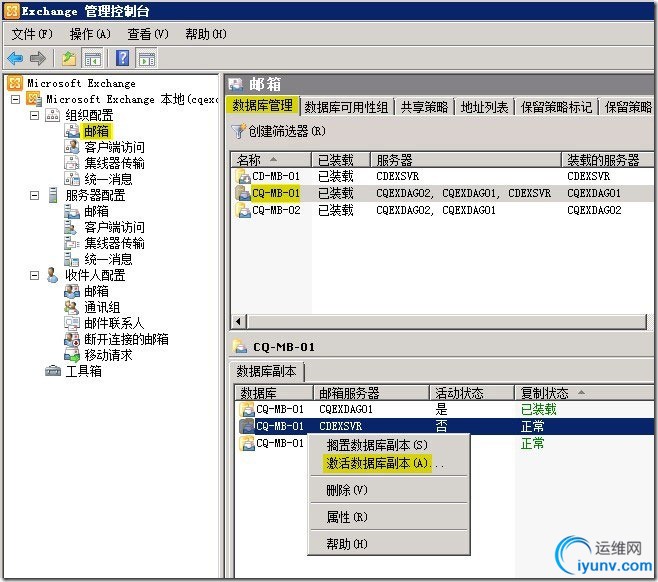Image resolution: width=658 pixels, height=582 pixels.
Task: Click the Up one level folder icon
Action: click(69, 58)
